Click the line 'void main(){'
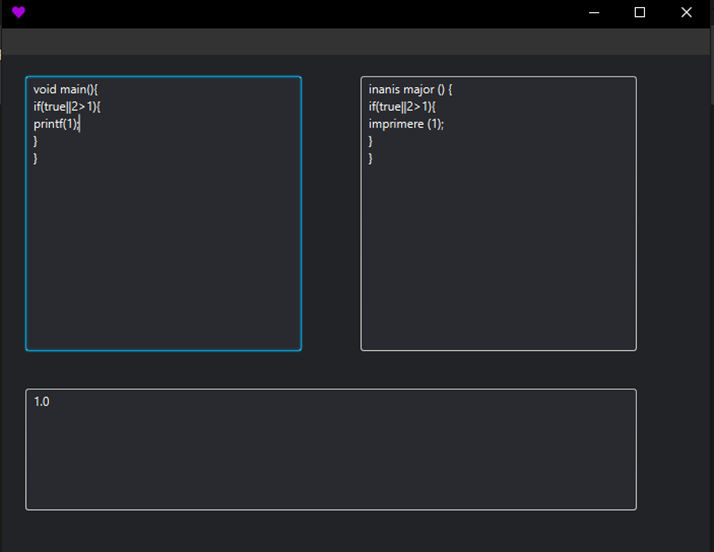This screenshot has height=552, width=714. [x=66, y=89]
